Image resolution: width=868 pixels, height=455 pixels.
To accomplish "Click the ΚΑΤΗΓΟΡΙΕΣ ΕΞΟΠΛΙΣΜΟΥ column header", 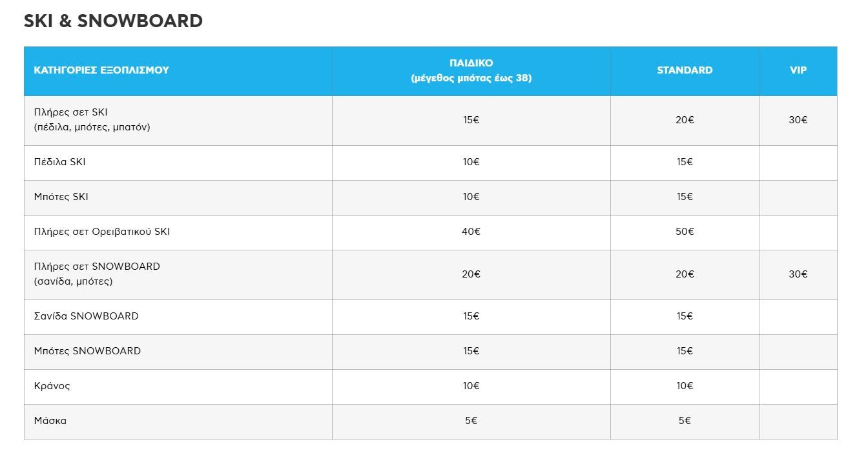I will (x=101, y=70).
